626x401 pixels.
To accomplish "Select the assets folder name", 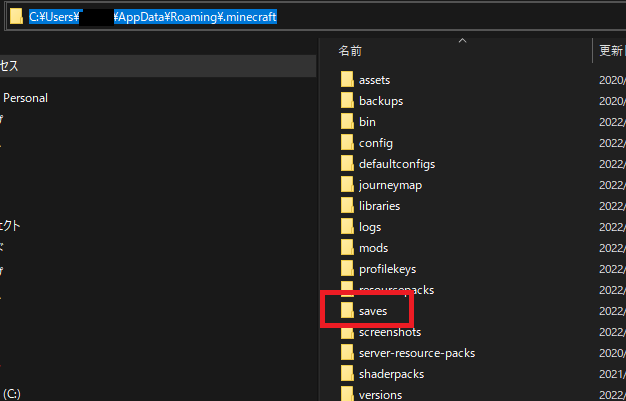I will point(374,80).
